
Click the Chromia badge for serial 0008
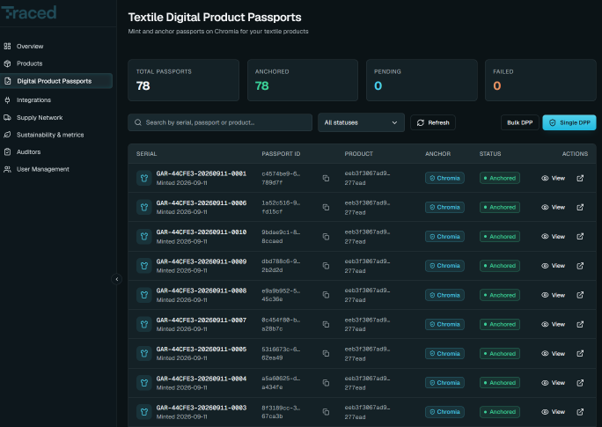click(x=445, y=295)
